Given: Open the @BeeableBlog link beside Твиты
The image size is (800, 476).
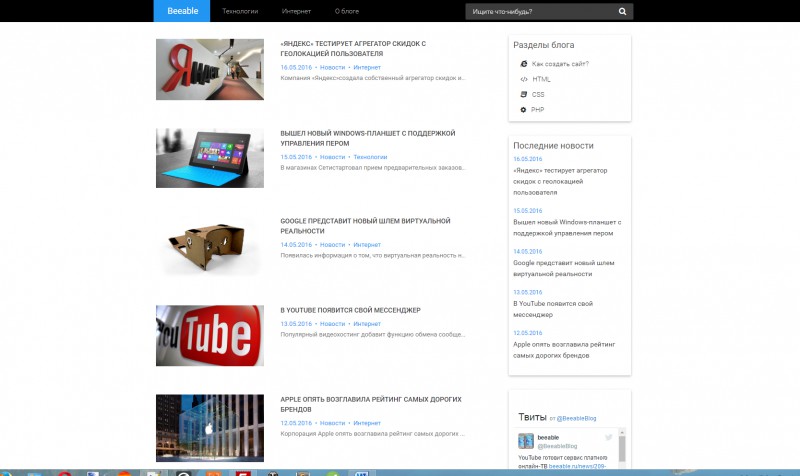Looking at the screenshot, I should tap(576, 418).
